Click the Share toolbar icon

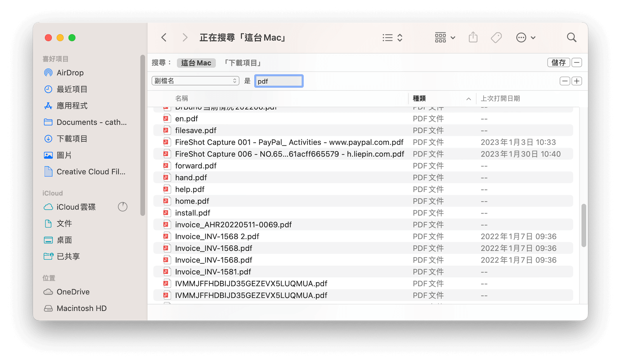pos(473,38)
